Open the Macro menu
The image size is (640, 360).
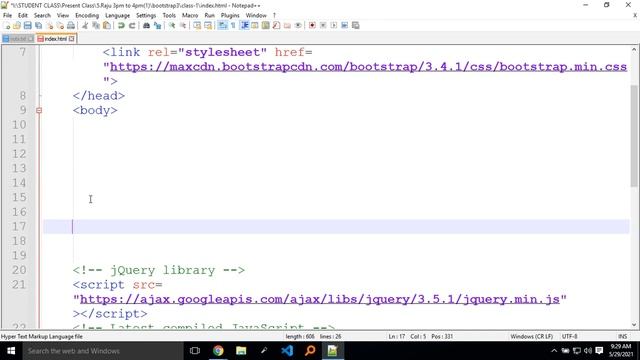point(190,16)
